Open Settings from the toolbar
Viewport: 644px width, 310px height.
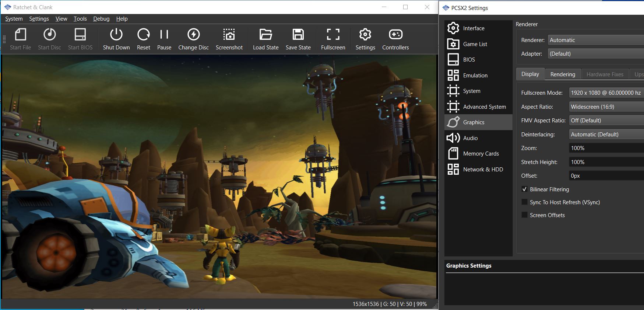365,39
